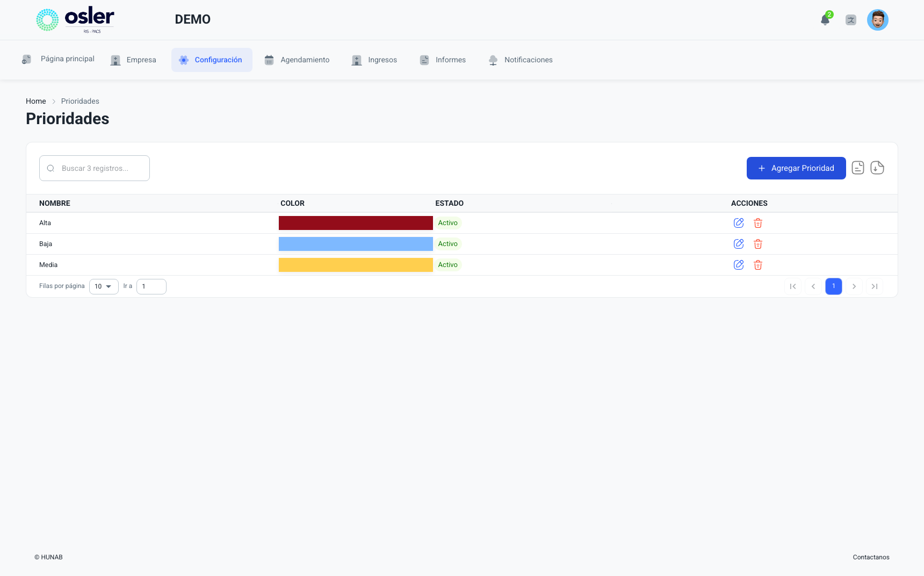Click the Ir a page input
Screen dimensions: 924x576
click(x=151, y=286)
